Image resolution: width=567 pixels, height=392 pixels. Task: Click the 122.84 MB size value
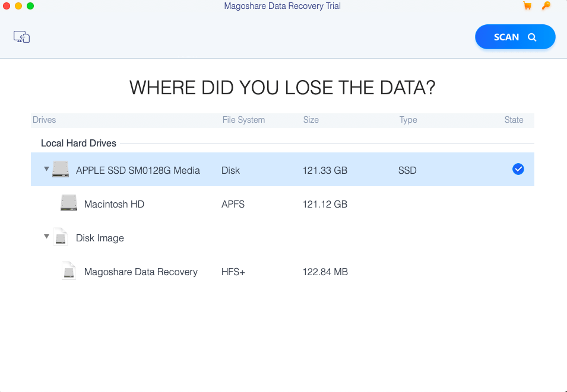point(325,272)
